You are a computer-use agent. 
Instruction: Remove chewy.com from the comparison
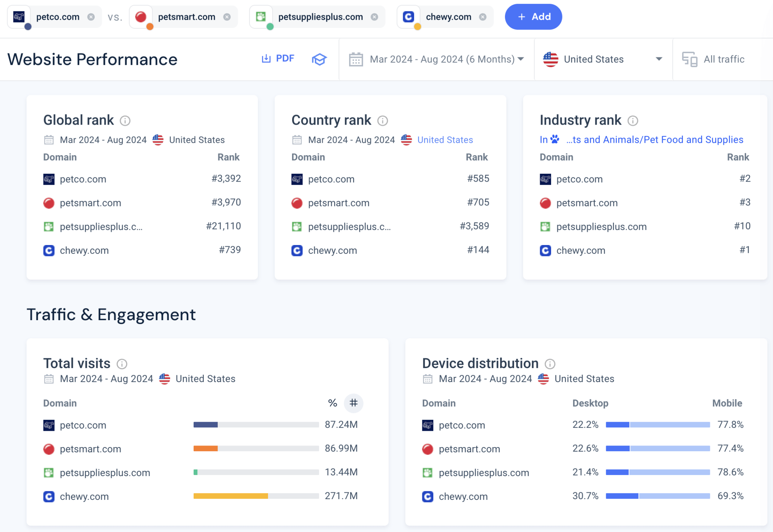[483, 17]
